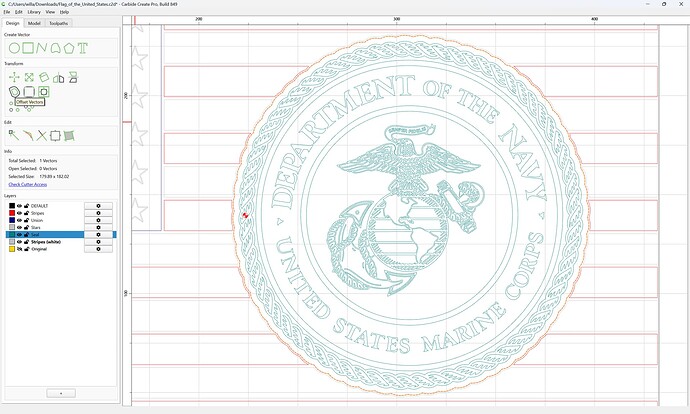This screenshot has height=414, width=690.
Task: Lock the Original layer
Action: point(26,249)
